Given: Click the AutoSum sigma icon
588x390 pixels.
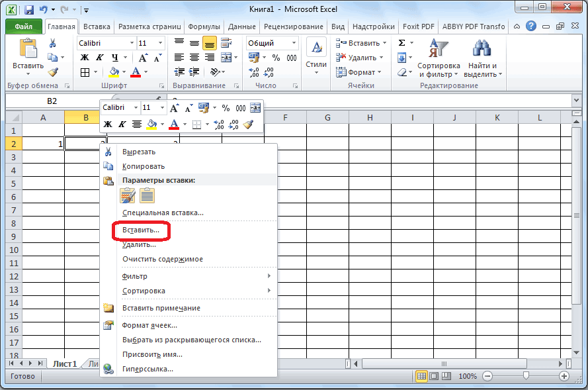Looking at the screenshot, I should [401, 43].
